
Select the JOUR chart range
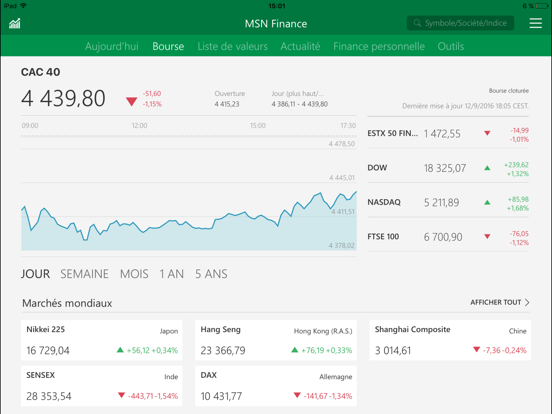35,274
